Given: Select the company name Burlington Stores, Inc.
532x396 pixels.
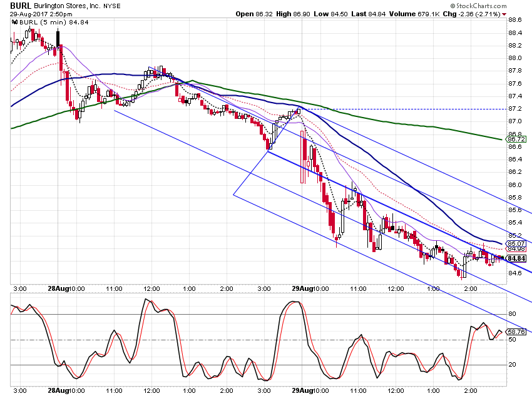Looking at the screenshot, I should [67, 6].
